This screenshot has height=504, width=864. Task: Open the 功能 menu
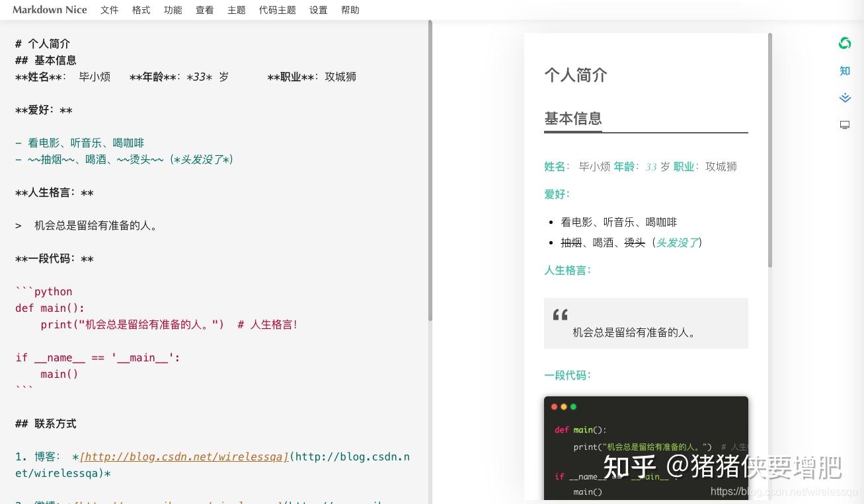[x=173, y=10]
